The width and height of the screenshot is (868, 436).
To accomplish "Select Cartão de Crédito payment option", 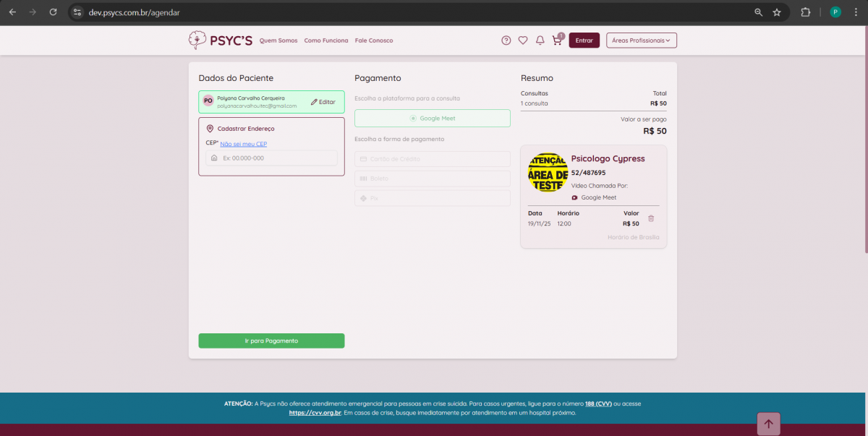I will [432, 159].
